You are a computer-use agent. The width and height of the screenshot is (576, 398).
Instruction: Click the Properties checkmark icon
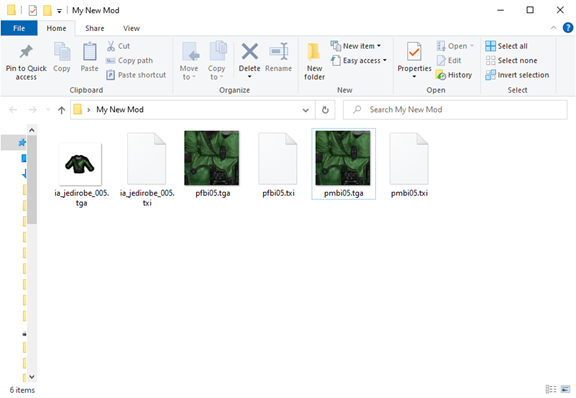[414, 51]
